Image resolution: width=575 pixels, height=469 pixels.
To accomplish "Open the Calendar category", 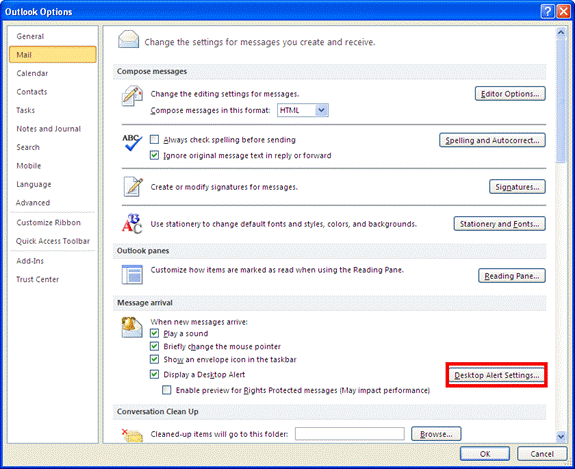I will coord(53,73).
